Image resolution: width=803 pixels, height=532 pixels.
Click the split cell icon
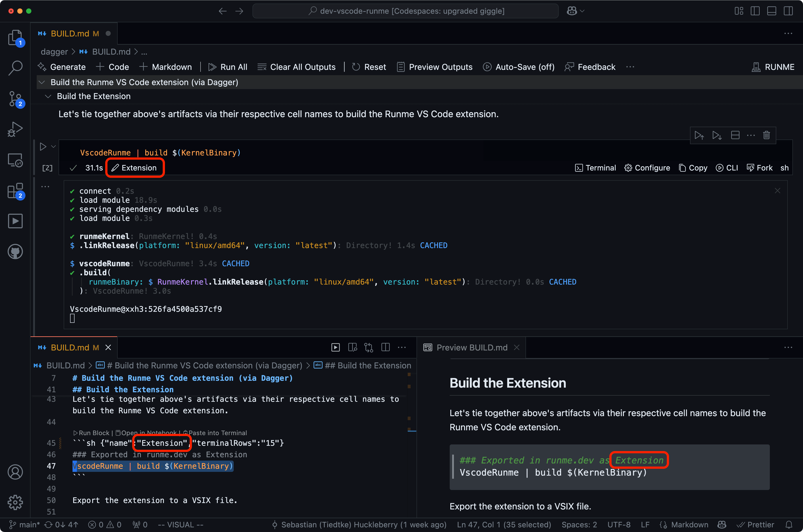click(735, 135)
